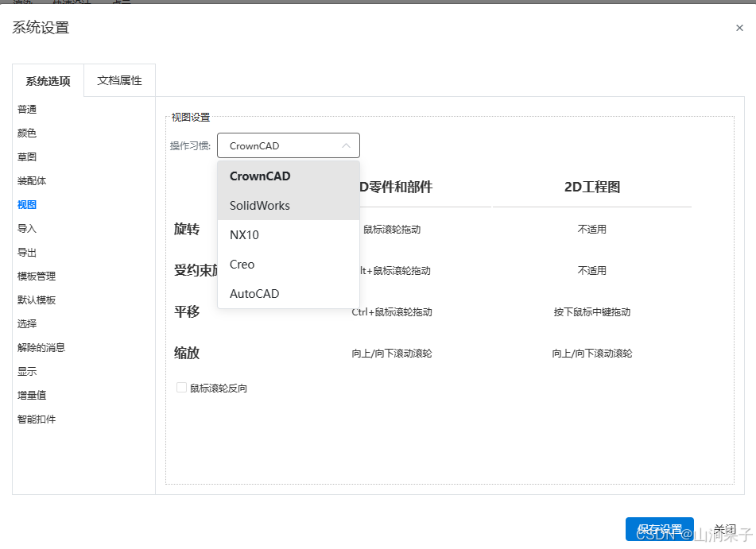The height and width of the screenshot is (549, 756).
Task: Open the 显示 settings category
Action: [27, 372]
